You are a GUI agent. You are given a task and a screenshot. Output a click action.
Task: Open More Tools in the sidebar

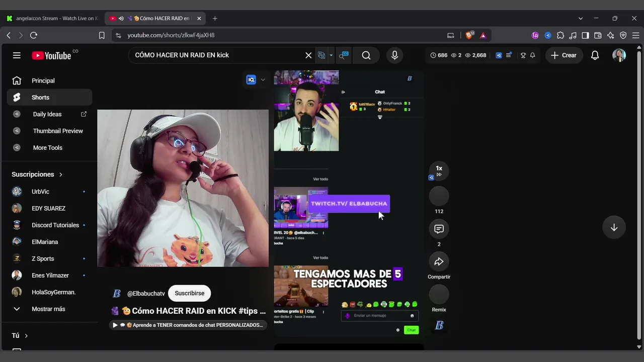49,148
